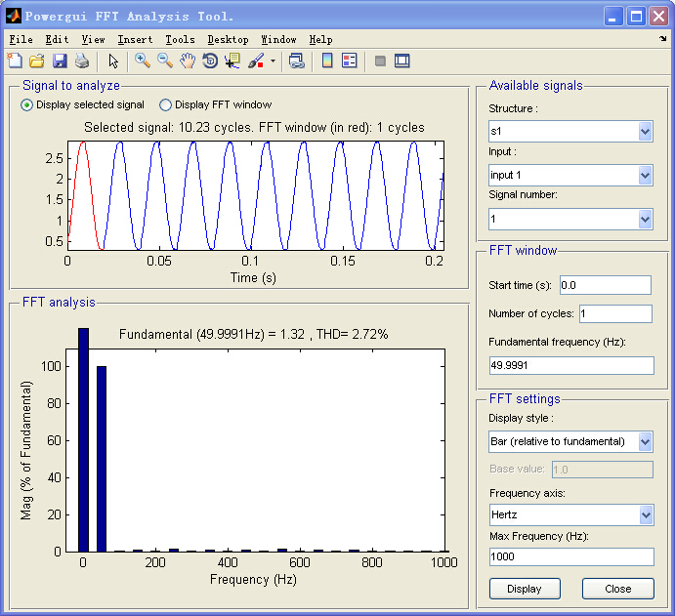Open the Input dropdown list
This screenshot has height=616, width=675.
(645, 175)
